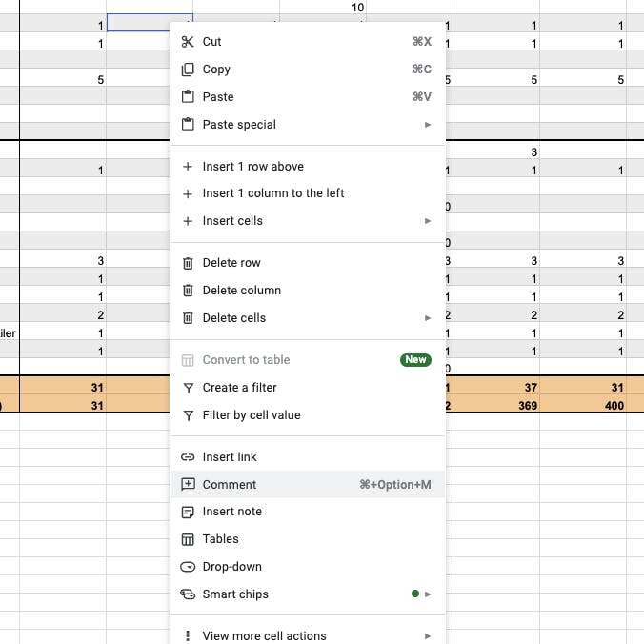Choose Insert note option
The image size is (644, 644).
pos(231,512)
